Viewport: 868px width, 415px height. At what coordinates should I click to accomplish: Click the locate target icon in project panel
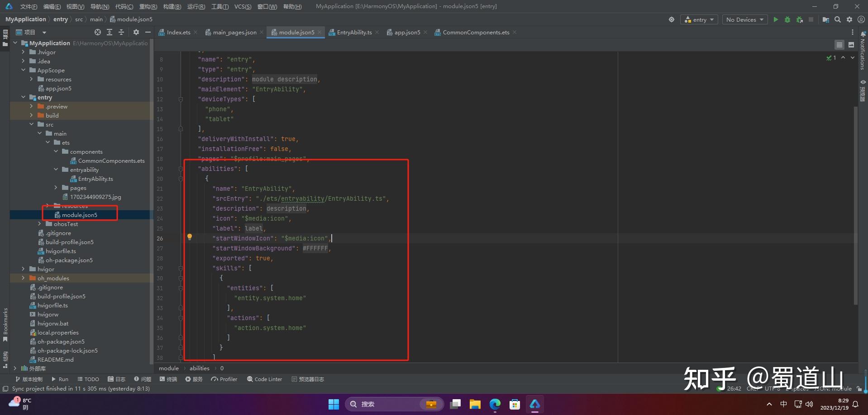click(x=98, y=32)
